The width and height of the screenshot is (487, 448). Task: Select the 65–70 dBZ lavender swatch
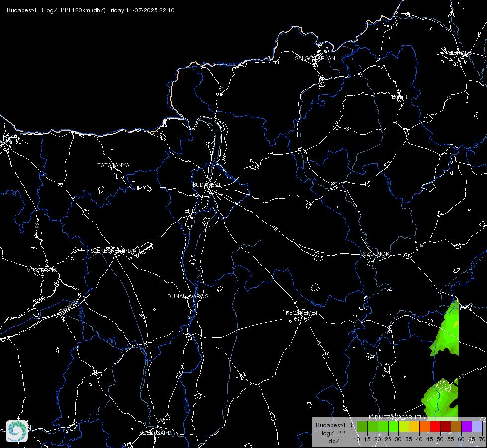(477, 426)
